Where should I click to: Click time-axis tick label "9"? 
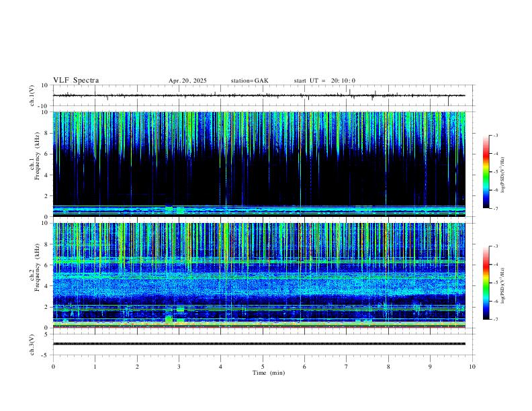430,367
